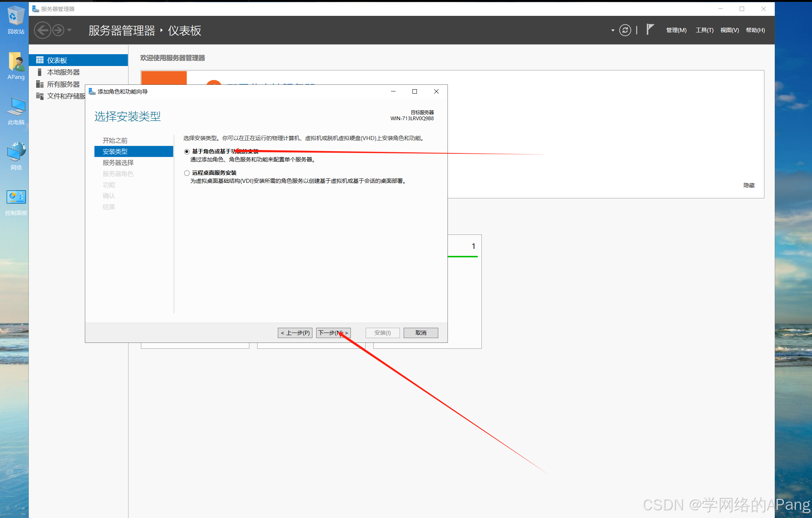Open the Manage (管理) menu
This screenshot has height=518, width=812.
(x=676, y=30)
